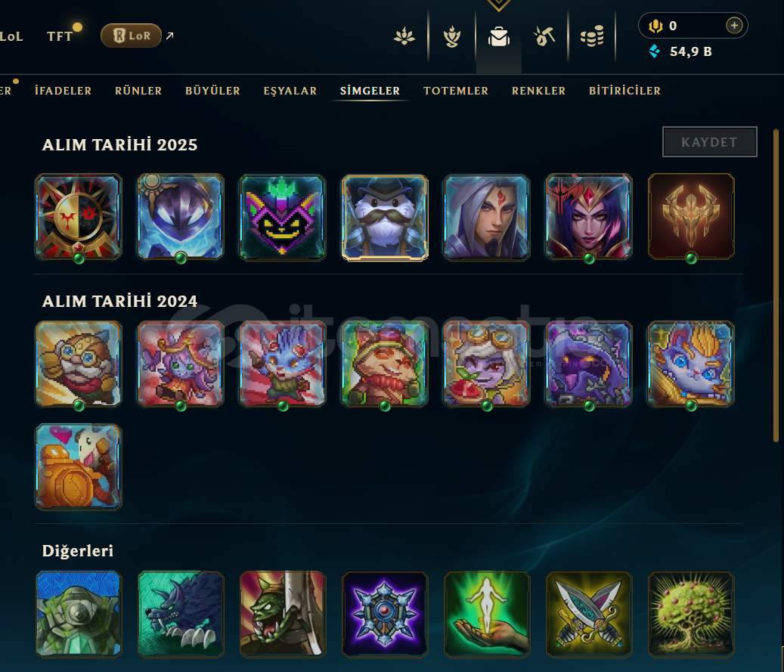
Task: Select the sun and moon emblem icon
Action: [x=79, y=218]
